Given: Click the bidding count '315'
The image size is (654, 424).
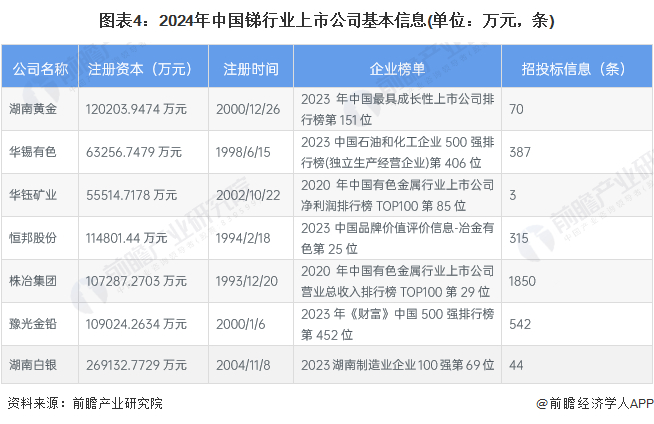Looking at the screenshot, I should (519, 238).
